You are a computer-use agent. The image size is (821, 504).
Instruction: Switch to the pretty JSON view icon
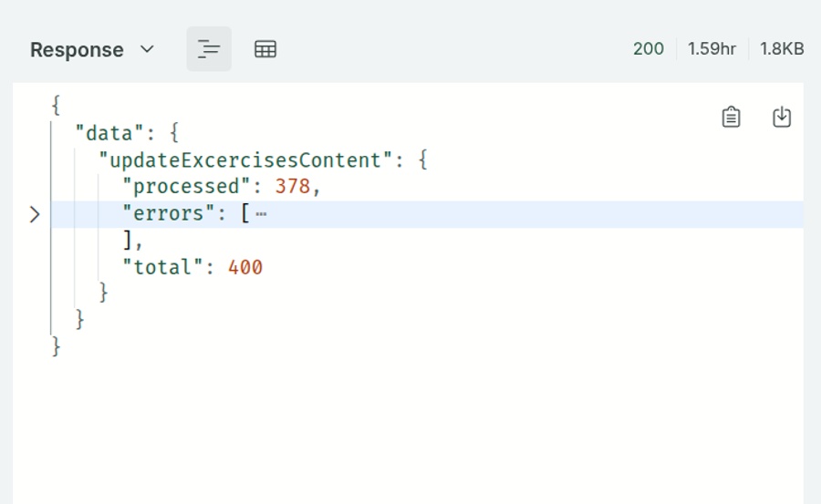pos(209,49)
